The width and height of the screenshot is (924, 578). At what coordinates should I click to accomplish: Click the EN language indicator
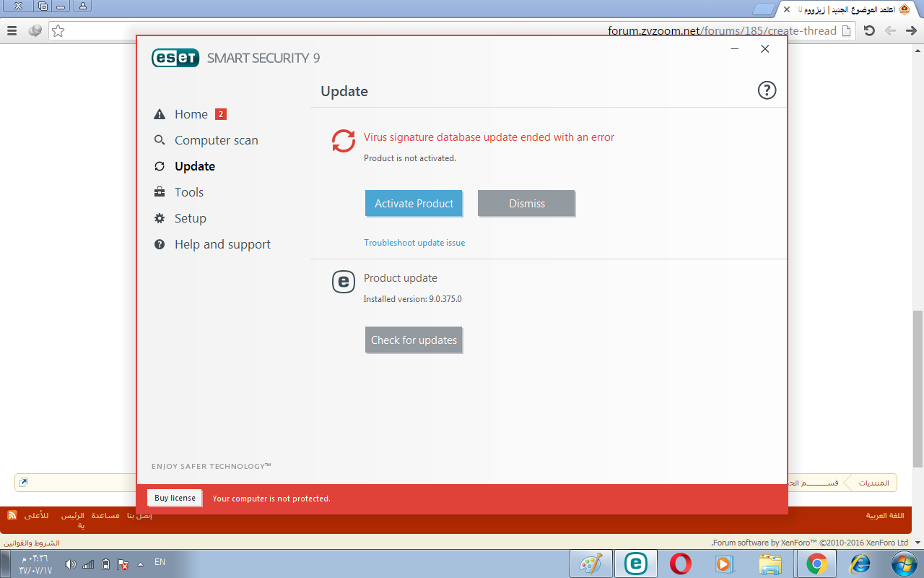click(160, 561)
